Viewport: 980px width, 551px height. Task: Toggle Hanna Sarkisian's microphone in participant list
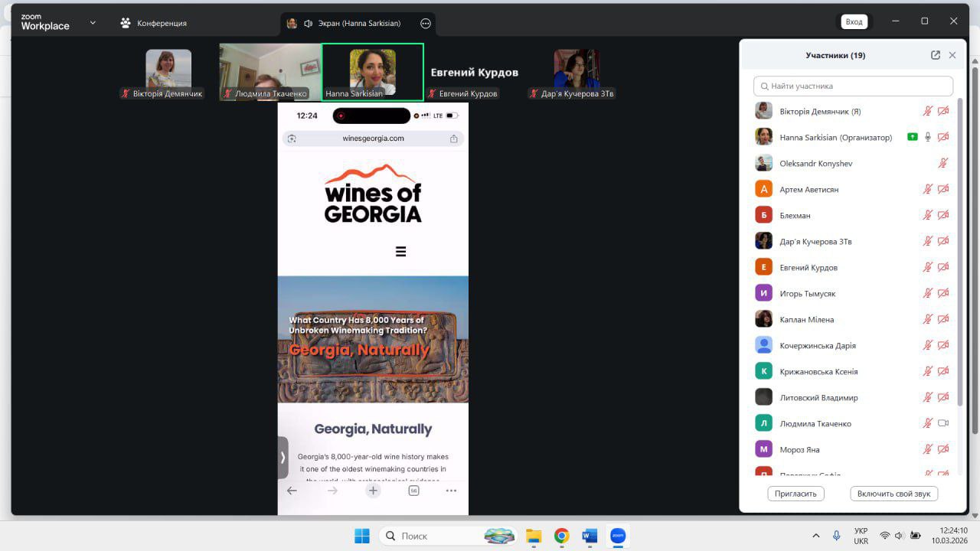tap(928, 137)
